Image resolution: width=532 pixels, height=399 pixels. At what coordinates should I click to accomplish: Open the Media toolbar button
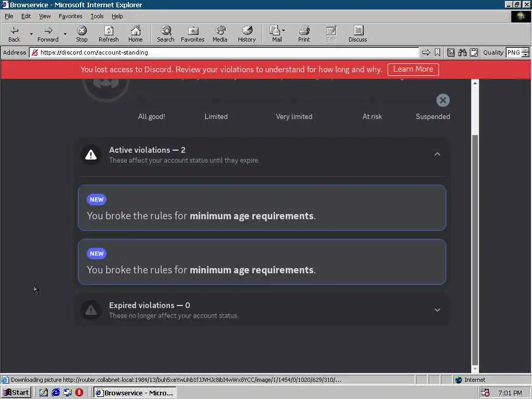tap(220, 34)
